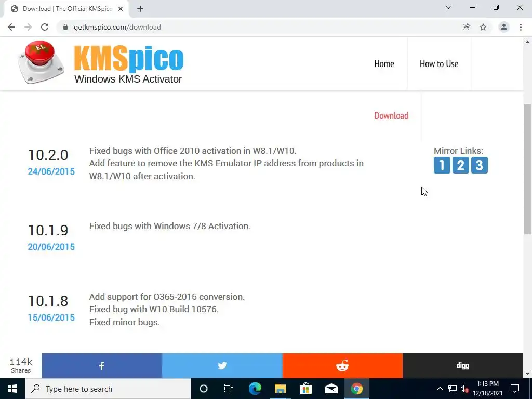
Task: Open the clock and date flyout
Action: click(x=488, y=389)
